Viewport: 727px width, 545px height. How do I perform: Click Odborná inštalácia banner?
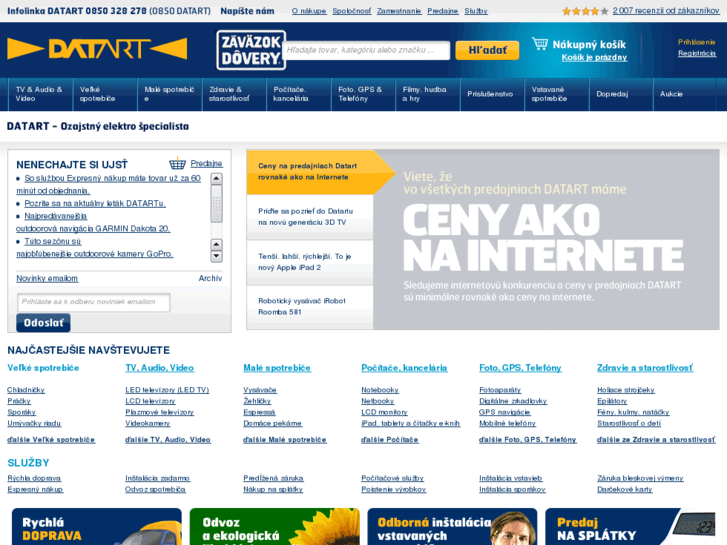[x=452, y=526]
